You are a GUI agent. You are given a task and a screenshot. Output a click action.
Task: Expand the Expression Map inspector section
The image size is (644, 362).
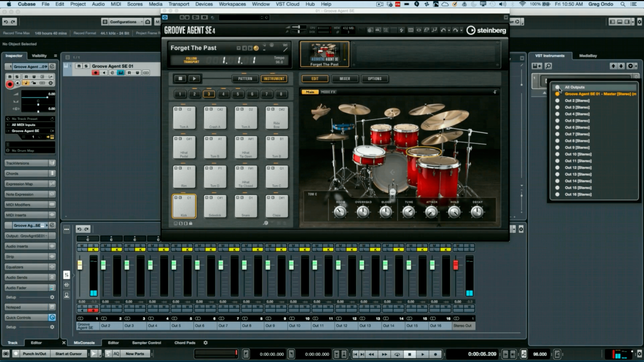click(x=30, y=184)
